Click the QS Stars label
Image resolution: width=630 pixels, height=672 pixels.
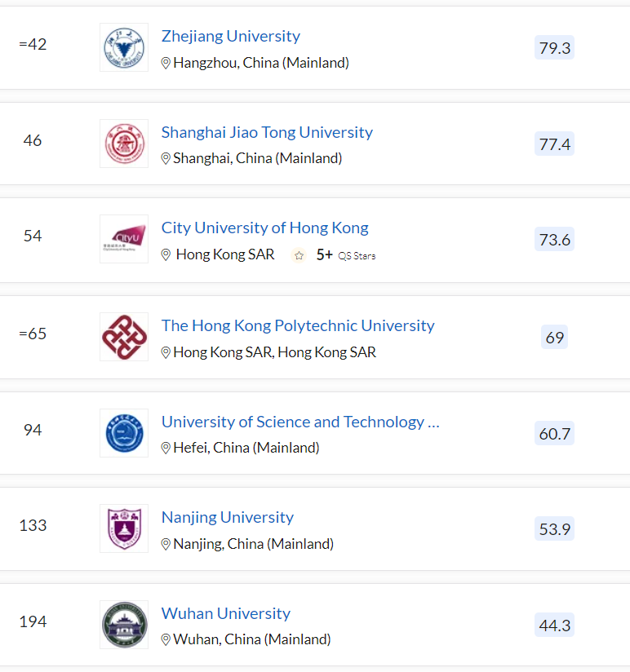357,255
